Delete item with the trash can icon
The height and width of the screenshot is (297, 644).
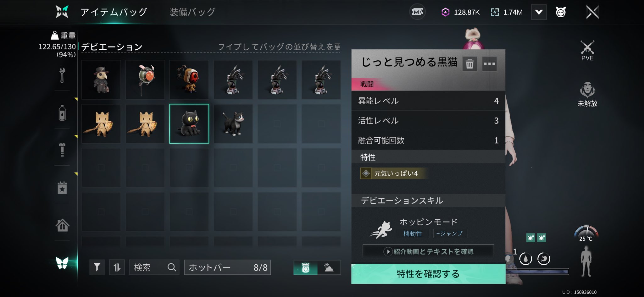pos(469,64)
